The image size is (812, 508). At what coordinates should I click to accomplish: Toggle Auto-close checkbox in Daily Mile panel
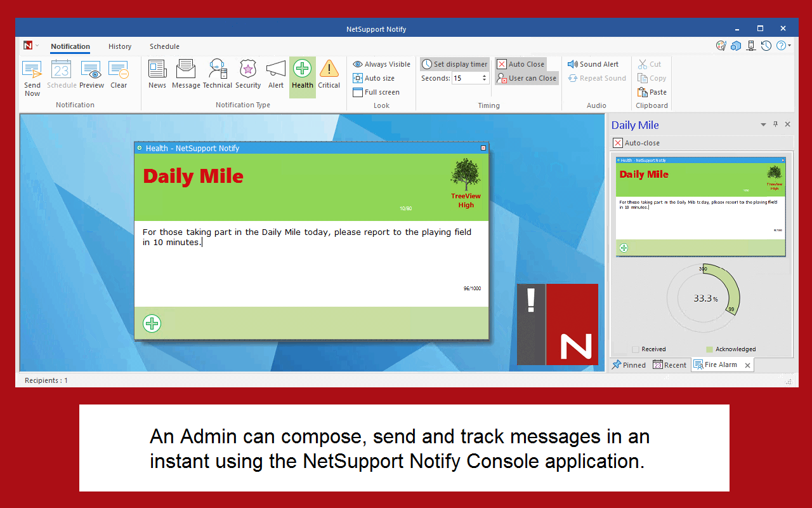click(x=617, y=143)
